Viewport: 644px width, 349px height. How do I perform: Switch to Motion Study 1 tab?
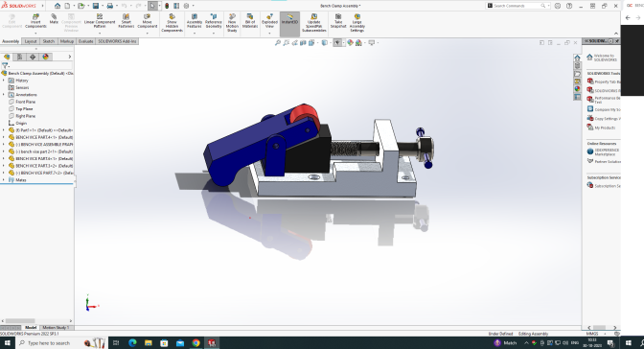pos(57,328)
